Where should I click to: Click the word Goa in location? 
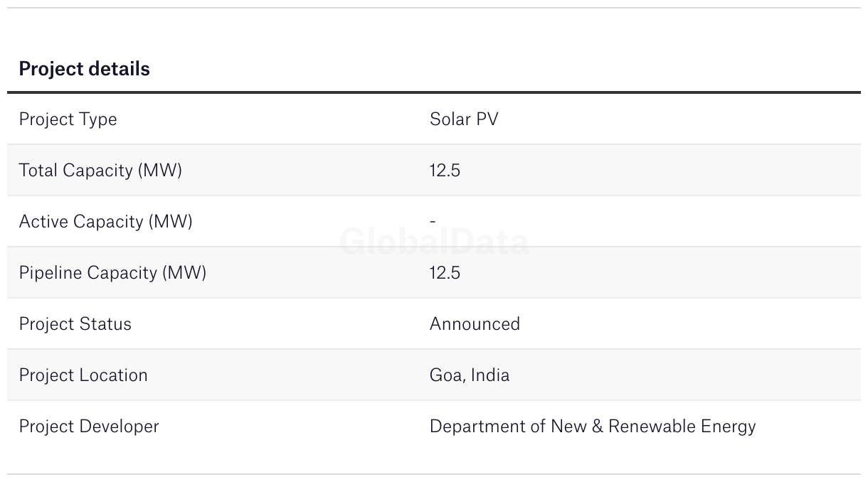point(447,375)
